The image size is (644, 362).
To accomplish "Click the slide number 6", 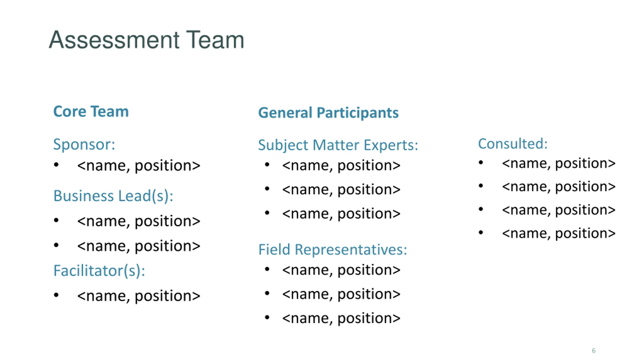I will [x=594, y=350].
